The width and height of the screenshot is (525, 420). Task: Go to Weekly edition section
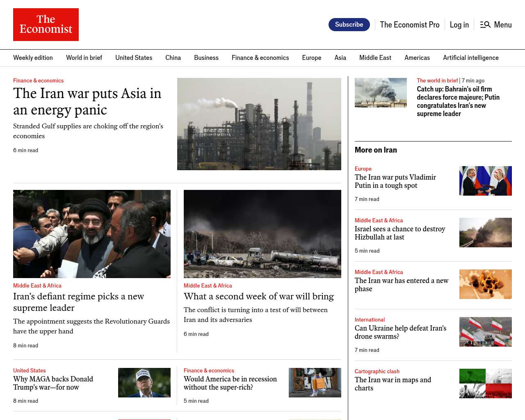tap(33, 58)
